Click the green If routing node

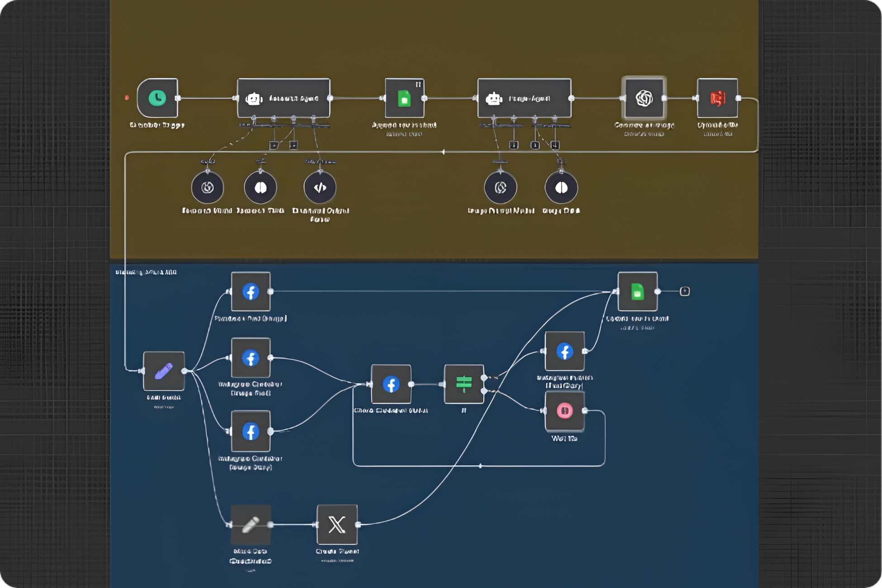click(464, 384)
